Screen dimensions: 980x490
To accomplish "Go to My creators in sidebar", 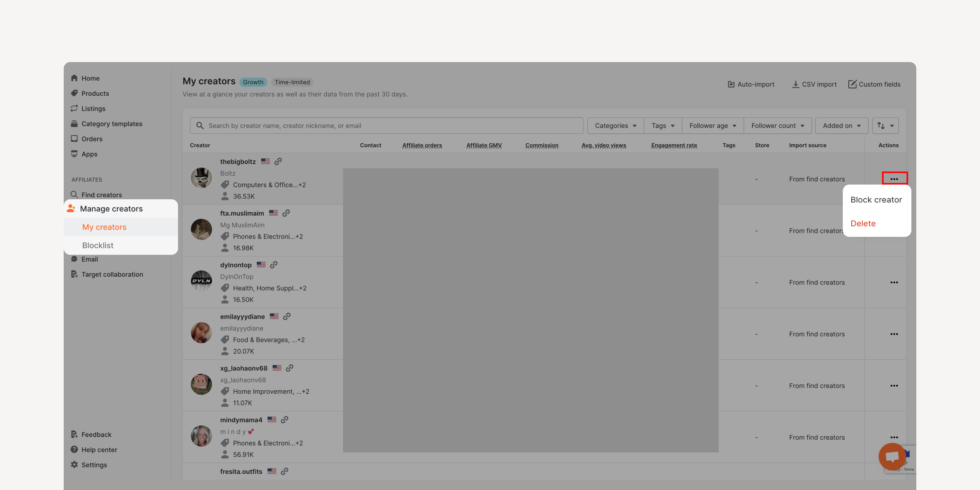I will (x=104, y=227).
